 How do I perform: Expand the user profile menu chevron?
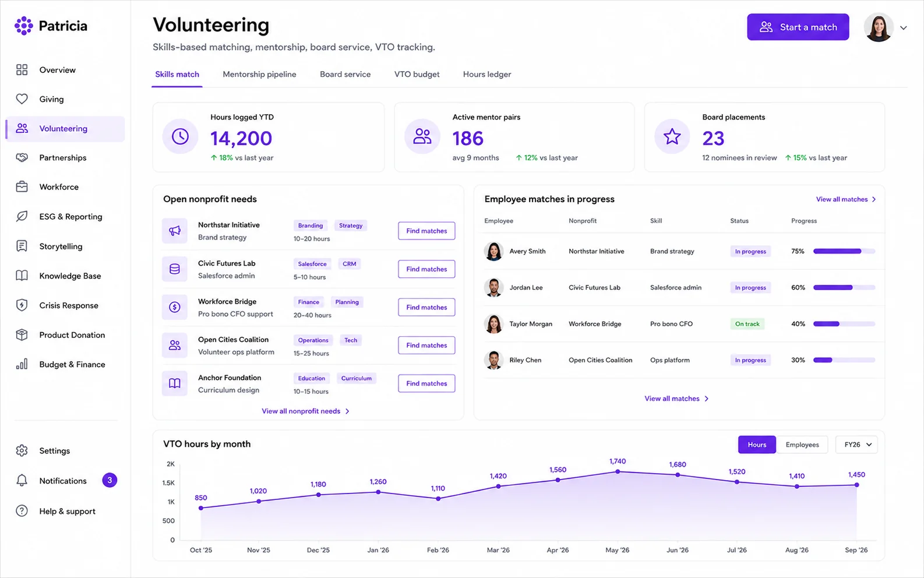tap(904, 28)
